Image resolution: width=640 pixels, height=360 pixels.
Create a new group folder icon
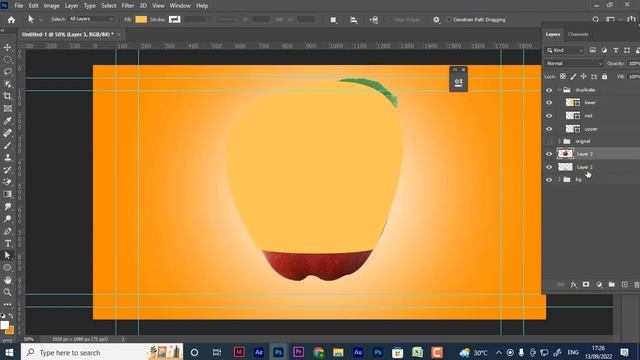(x=611, y=284)
